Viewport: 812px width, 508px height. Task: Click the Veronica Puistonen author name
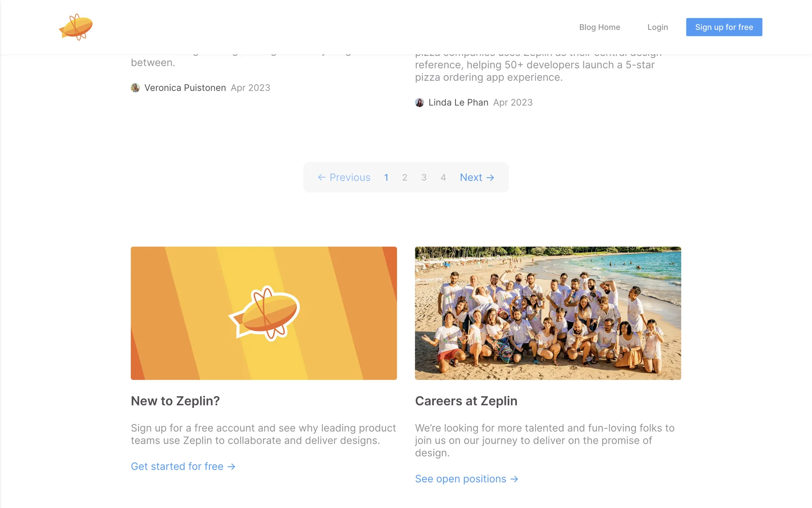click(x=185, y=88)
